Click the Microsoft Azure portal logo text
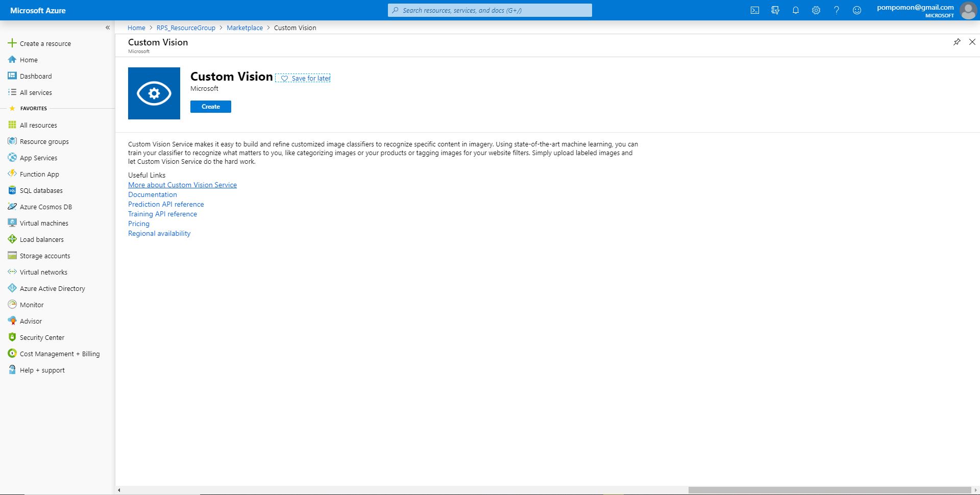980x495 pixels. click(38, 10)
